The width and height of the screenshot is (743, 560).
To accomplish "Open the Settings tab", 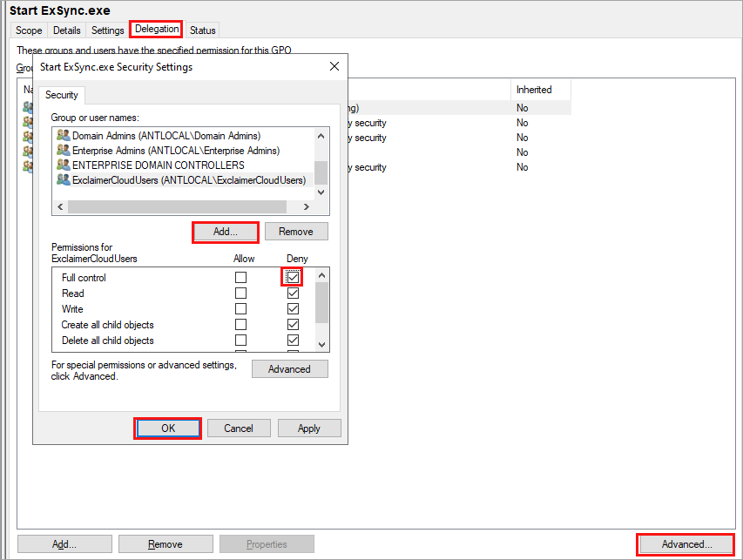I will [108, 30].
